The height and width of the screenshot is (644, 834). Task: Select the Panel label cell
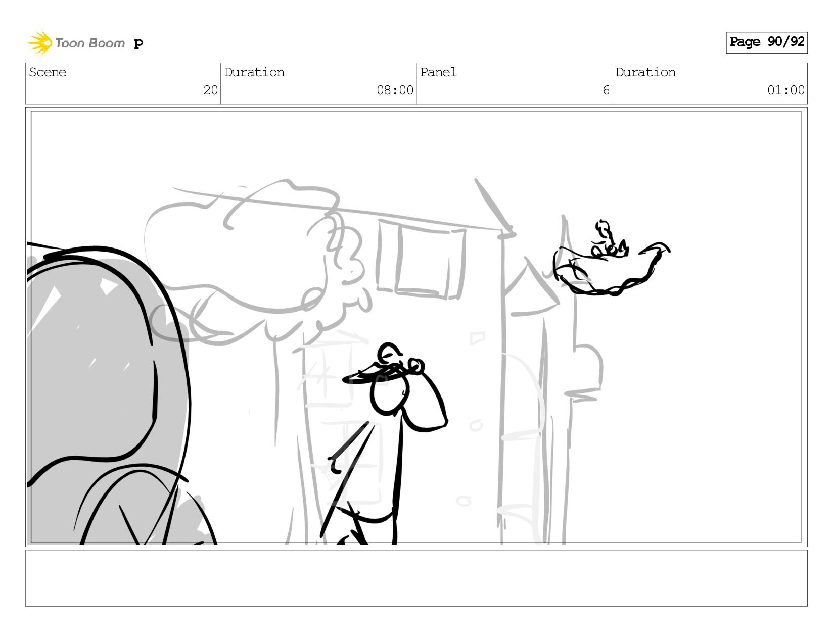[514, 83]
